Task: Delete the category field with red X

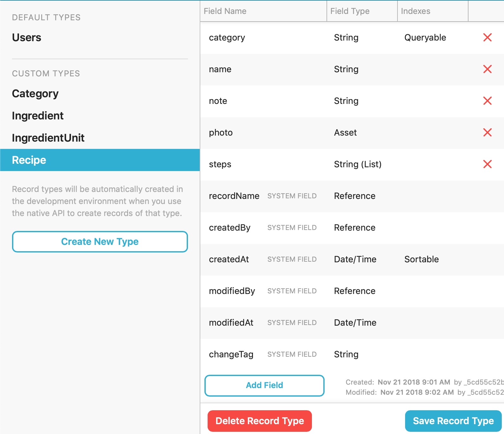Action: (x=487, y=37)
